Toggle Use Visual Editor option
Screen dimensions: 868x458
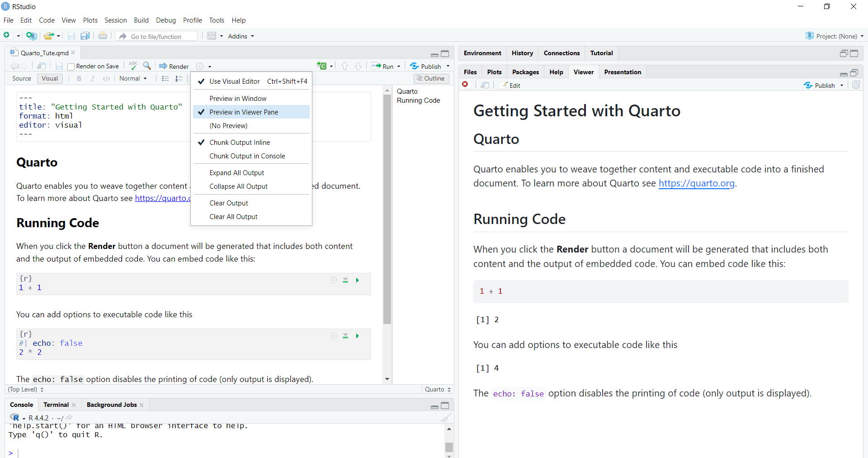(234, 81)
